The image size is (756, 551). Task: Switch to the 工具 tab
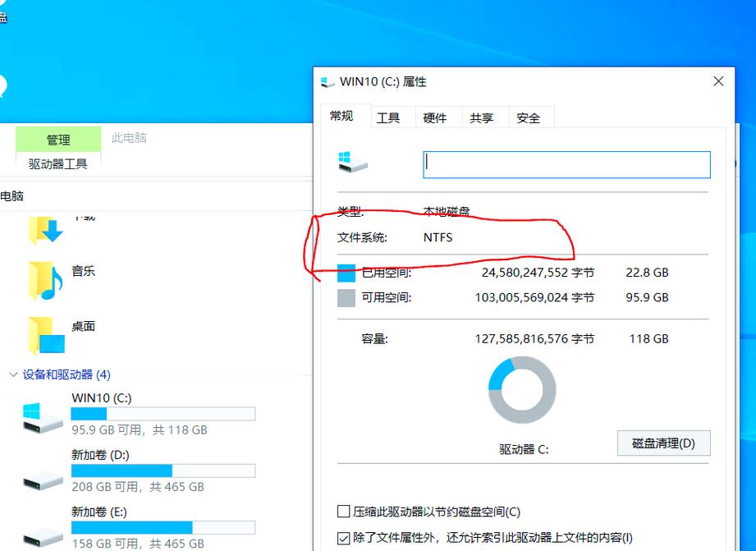[x=388, y=117]
